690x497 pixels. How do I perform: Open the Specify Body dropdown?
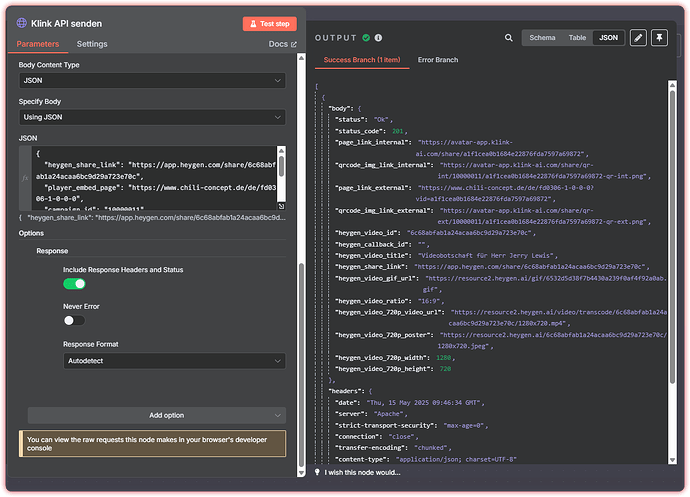pos(152,117)
